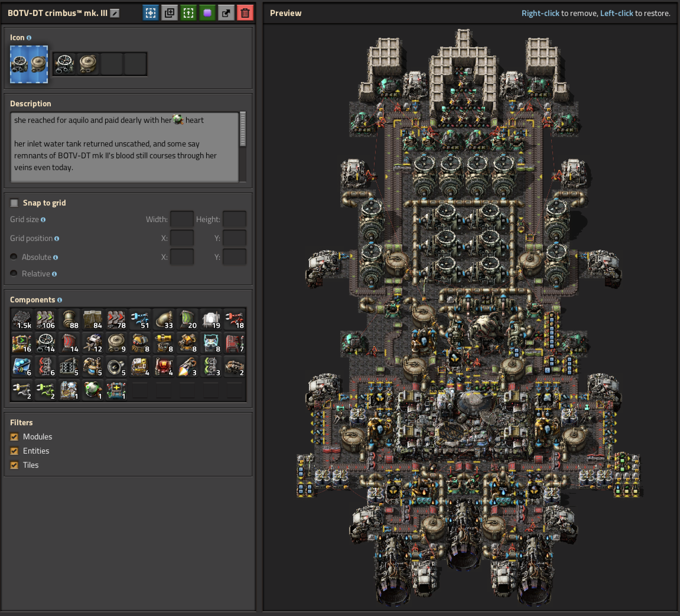
Task: Click component with count 84
Action: click(x=93, y=319)
